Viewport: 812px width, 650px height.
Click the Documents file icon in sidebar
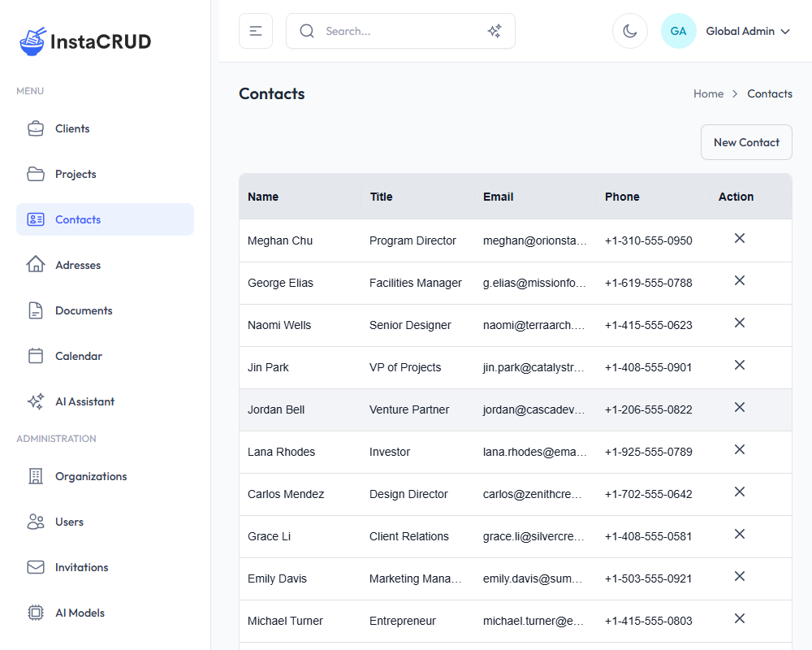tap(36, 310)
